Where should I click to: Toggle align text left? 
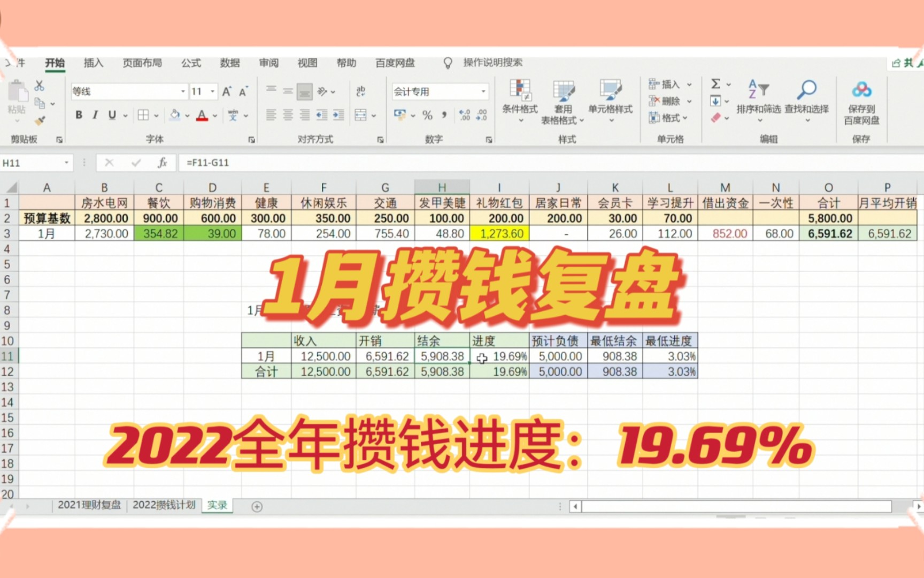(x=271, y=115)
